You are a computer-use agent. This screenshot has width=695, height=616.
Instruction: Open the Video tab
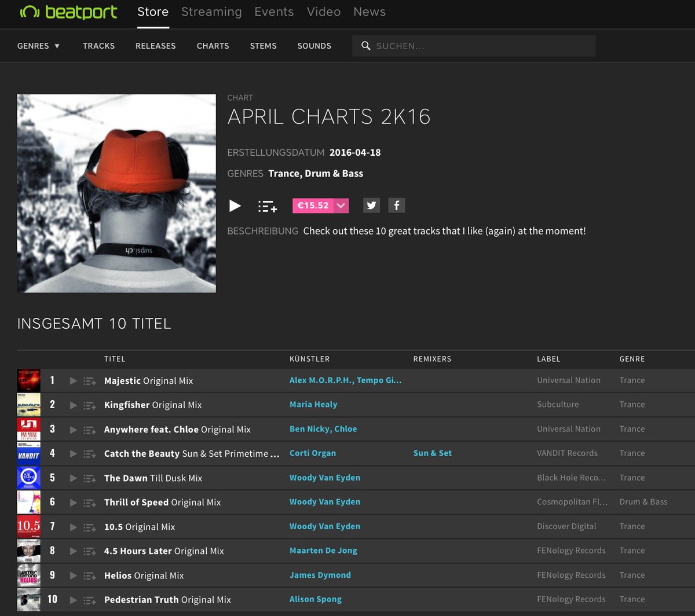324,12
